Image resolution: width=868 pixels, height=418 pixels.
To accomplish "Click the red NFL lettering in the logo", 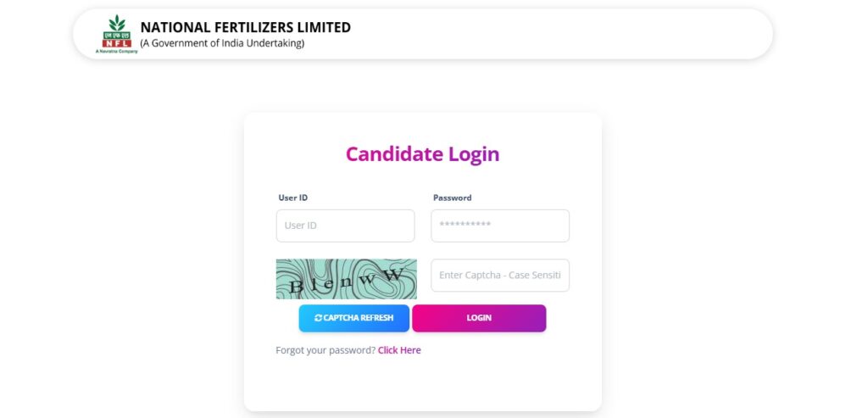I will [x=117, y=42].
